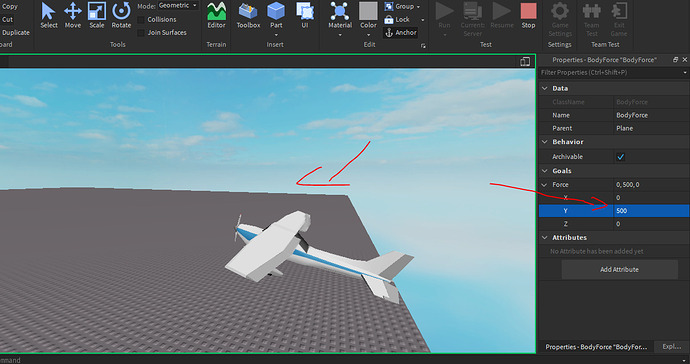The image size is (690, 364).
Task: Enable the Collisions checkbox
Action: [141, 19]
